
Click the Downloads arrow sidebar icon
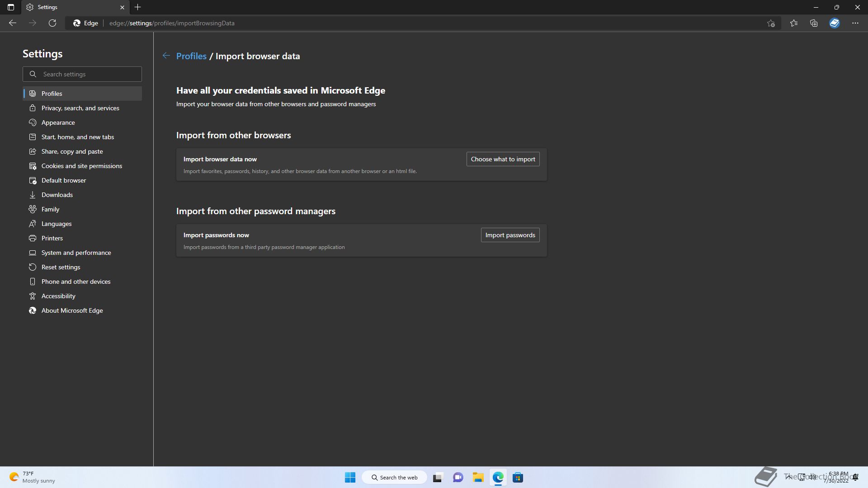33,195
